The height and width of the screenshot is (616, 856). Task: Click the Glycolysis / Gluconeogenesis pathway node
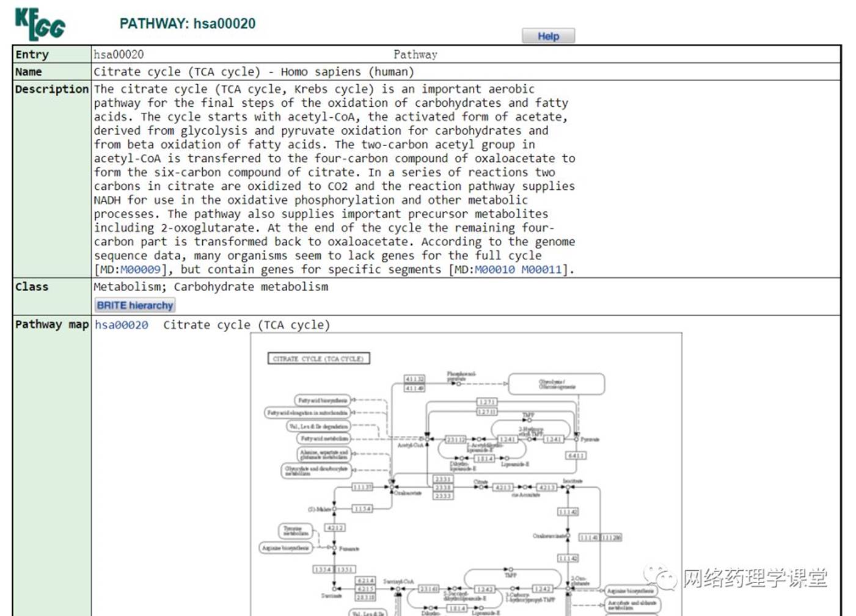coord(556,384)
